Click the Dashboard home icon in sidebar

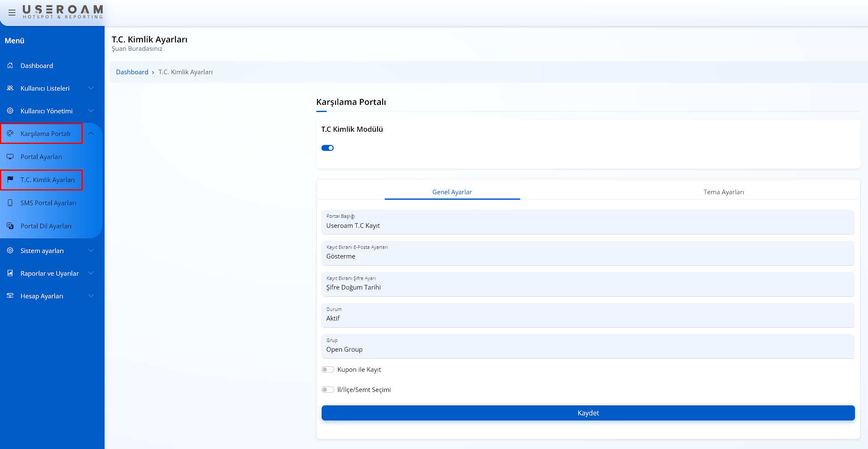(x=10, y=65)
